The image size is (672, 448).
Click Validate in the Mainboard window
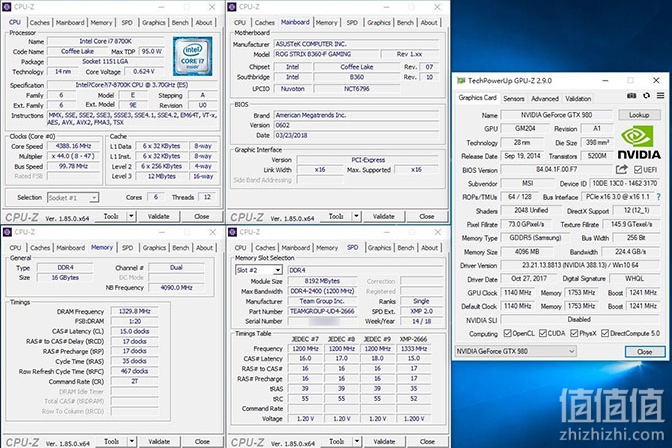(384, 216)
